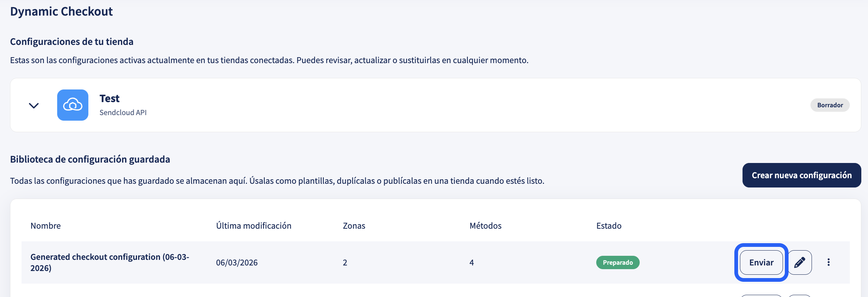Click the blue Sendcloud cloud icon
Screen dimensions: 868x297
[x=73, y=105]
